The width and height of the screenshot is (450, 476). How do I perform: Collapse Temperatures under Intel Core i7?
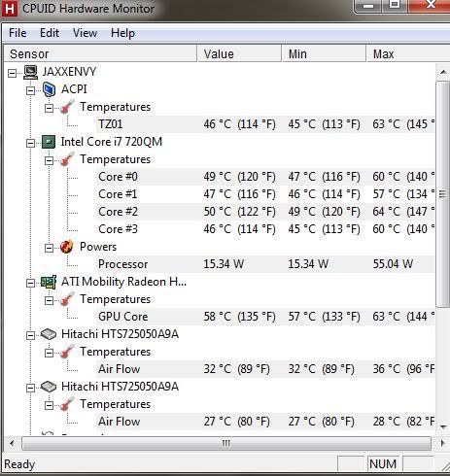click(x=49, y=160)
